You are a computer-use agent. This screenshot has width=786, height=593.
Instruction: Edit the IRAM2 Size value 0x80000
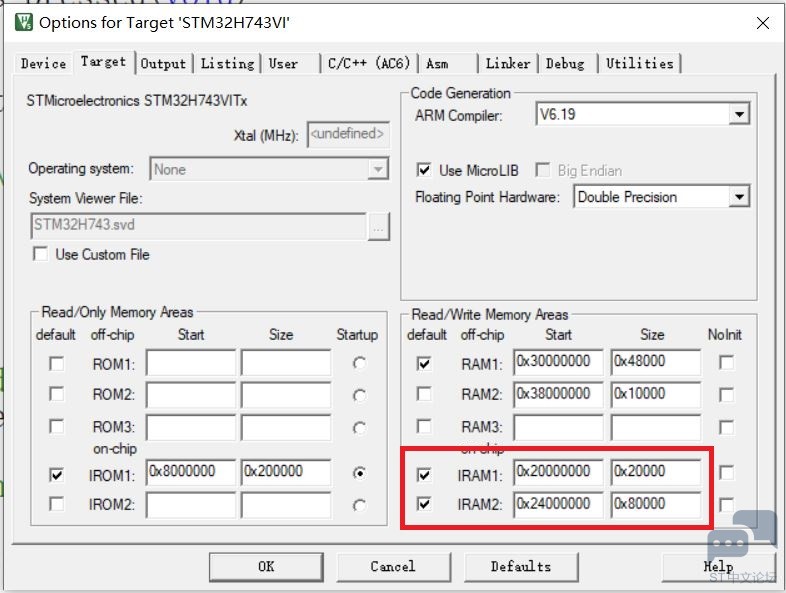656,505
